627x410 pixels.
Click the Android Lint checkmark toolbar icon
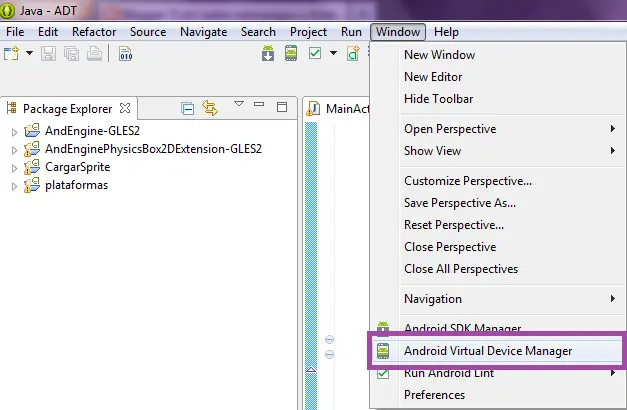[315, 53]
